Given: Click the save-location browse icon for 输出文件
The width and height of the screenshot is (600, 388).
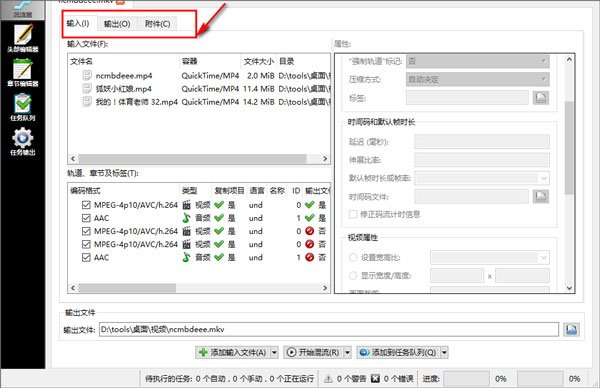Looking at the screenshot, I should point(571,329).
